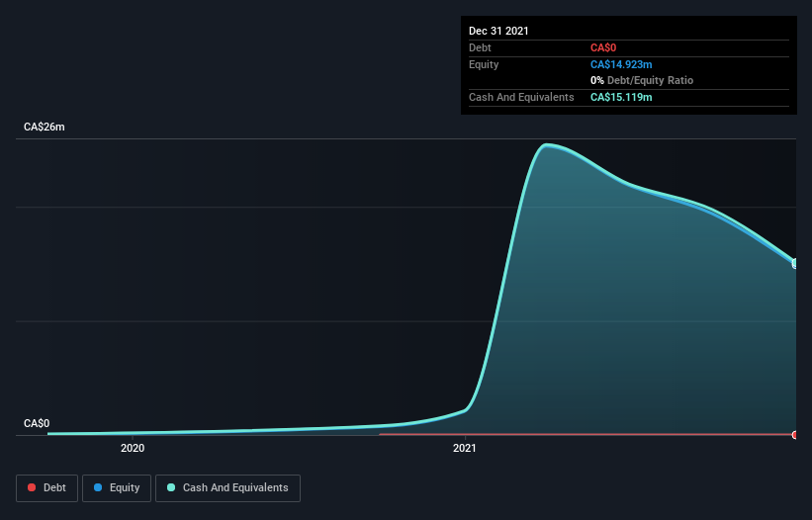
Task: Toggle Cash And Equivalents legend button
Action: pyautogui.click(x=227, y=488)
